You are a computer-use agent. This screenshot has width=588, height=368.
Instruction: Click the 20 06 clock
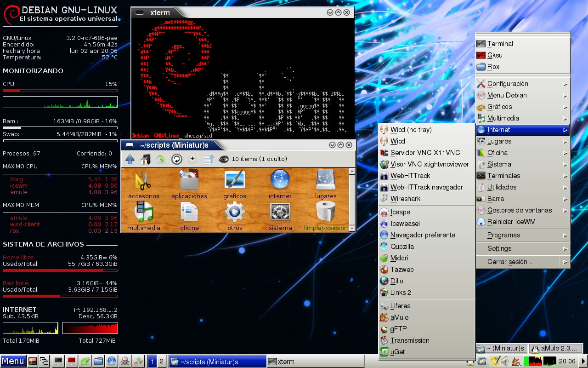[567, 361]
